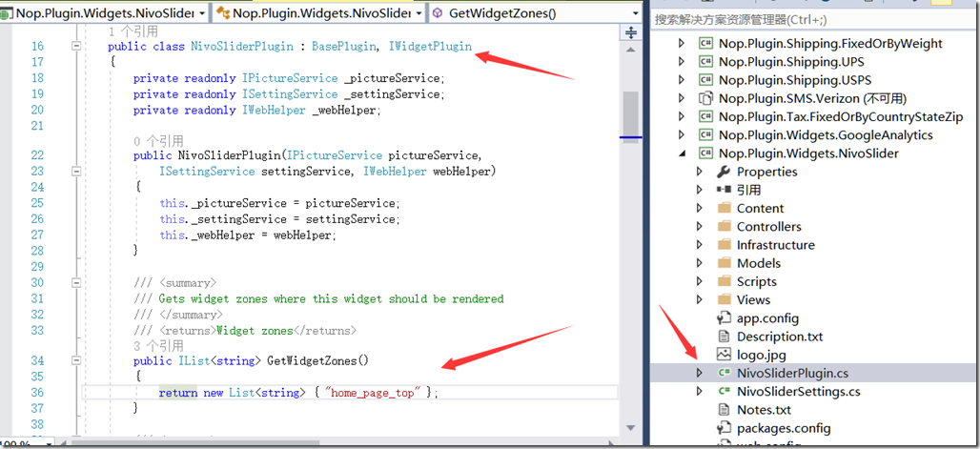Expand the Nop.Plugin.Tax.FixedOrByCountryStateZip project
980x449 pixels.
pyautogui.click(x=683, y=116)
